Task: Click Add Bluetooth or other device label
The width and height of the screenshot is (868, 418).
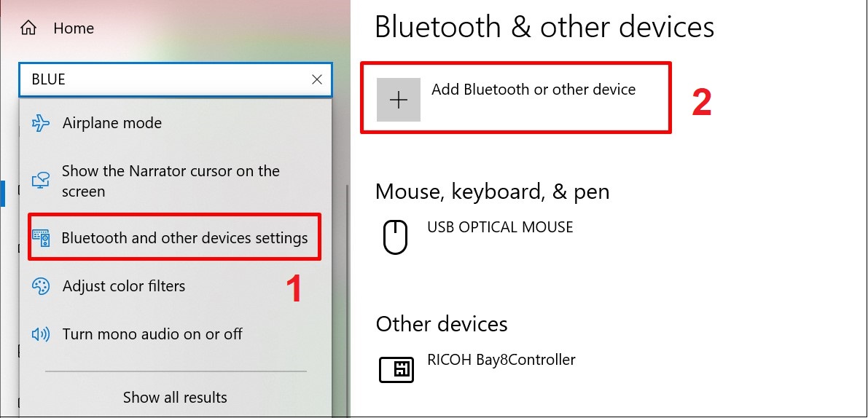Action: point(533,90)
